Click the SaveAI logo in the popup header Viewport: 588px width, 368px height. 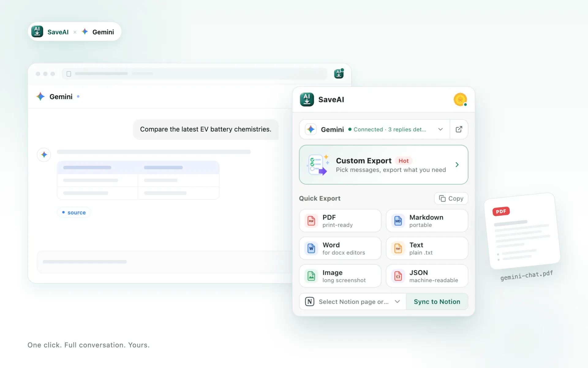pyautogui.click(x=307, y=99)
